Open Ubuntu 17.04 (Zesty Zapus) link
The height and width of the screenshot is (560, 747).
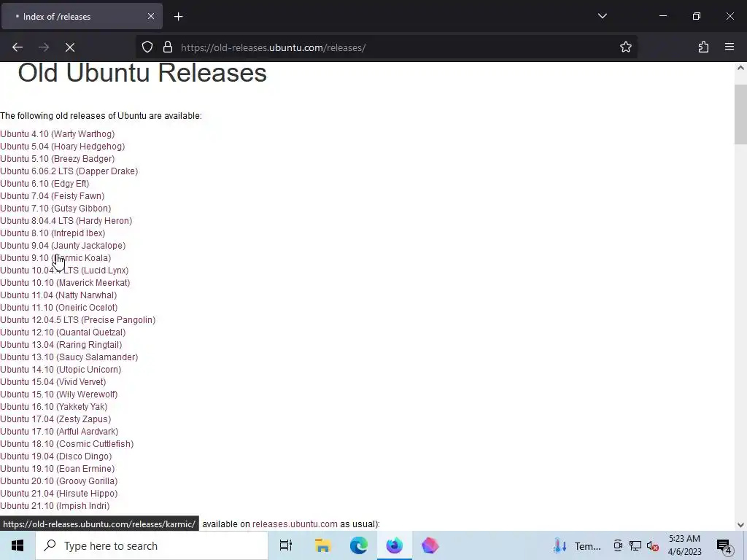pyautogui.click(x=55, y=419)
